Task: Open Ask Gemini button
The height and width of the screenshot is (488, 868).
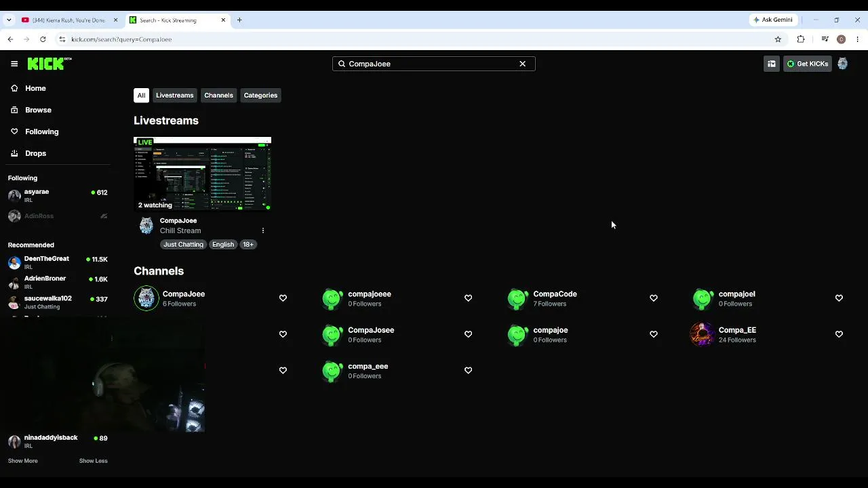Action: [772, 20]
